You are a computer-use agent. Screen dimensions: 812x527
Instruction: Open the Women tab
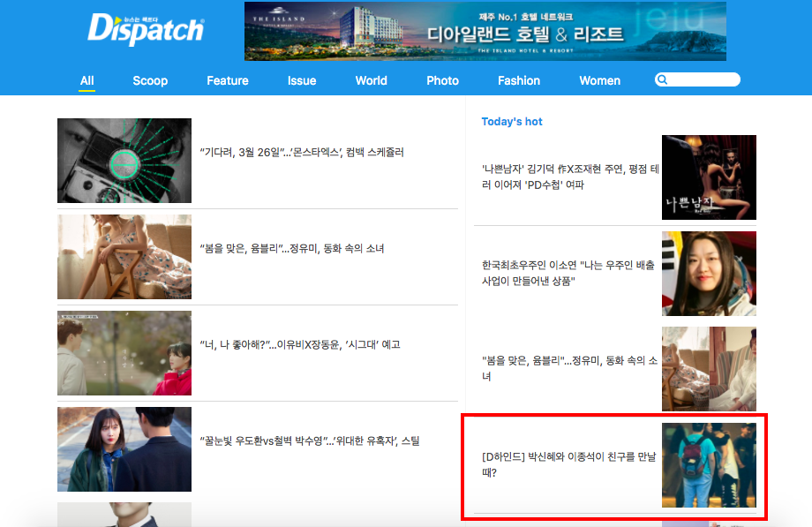tap(599, 80)
